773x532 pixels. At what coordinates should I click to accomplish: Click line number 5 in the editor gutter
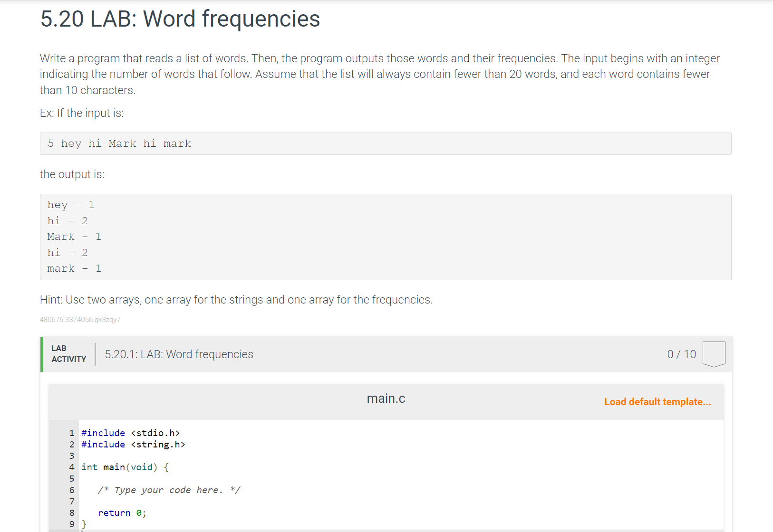72,478
